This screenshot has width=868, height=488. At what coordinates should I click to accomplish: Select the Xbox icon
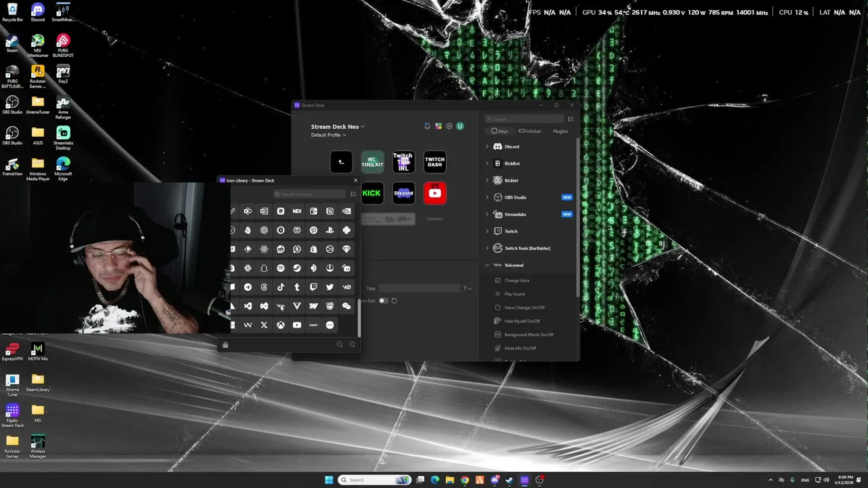click(x=281, y=325)
